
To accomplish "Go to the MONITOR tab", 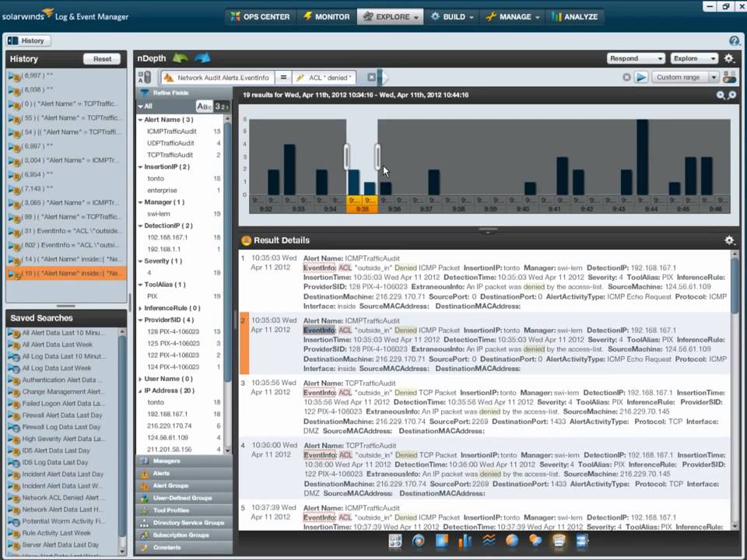I will click(x=327, y=16).
